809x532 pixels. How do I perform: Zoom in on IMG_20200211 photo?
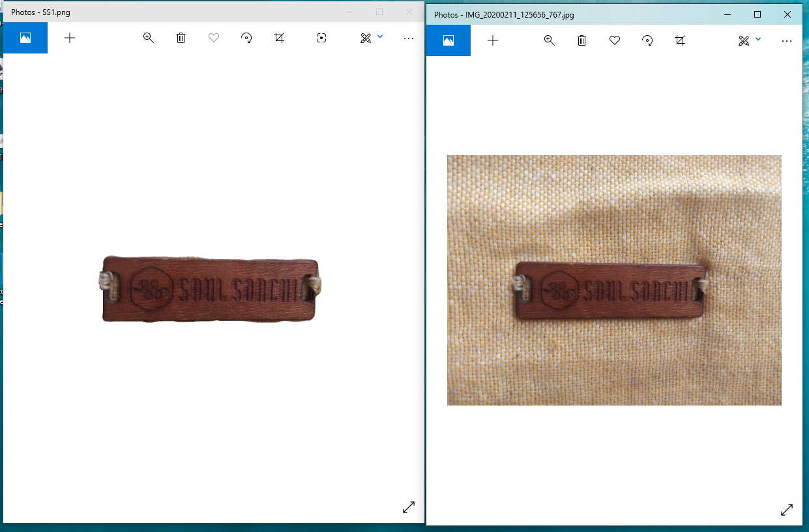(x=550, y=40)
